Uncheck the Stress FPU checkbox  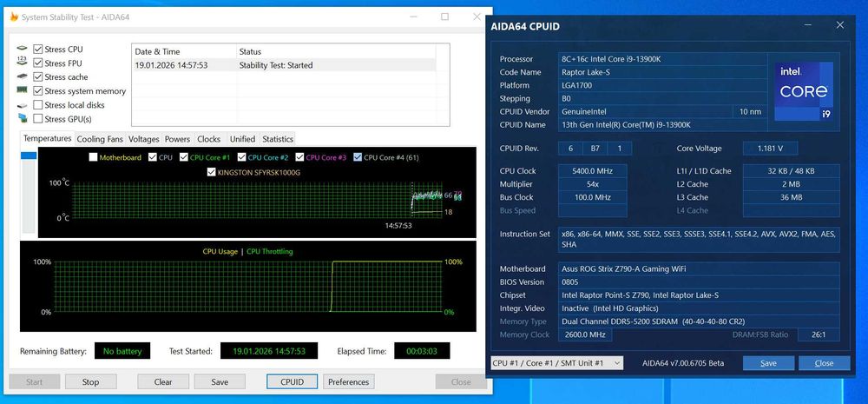pyautogui.click(x=37, y=63)
